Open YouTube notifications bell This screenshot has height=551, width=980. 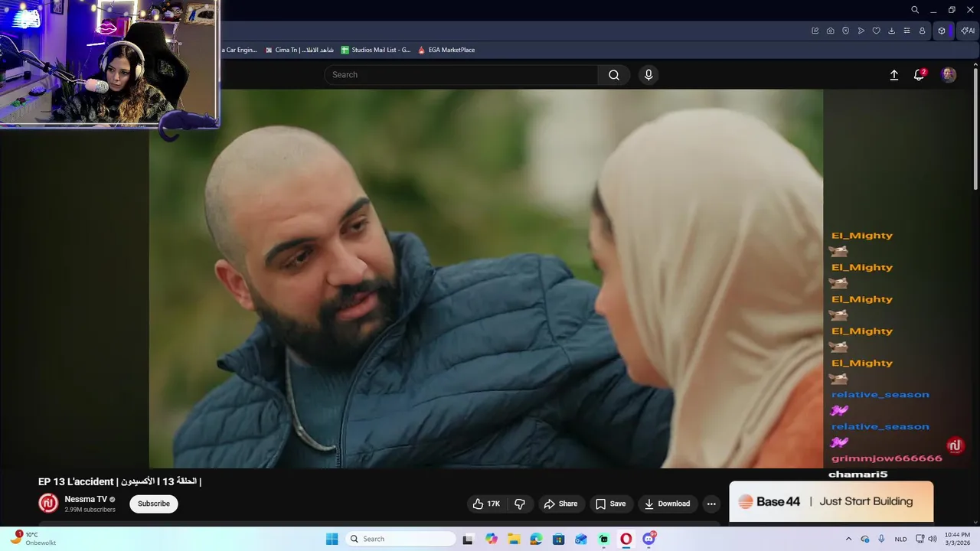[x=919, y=75]
